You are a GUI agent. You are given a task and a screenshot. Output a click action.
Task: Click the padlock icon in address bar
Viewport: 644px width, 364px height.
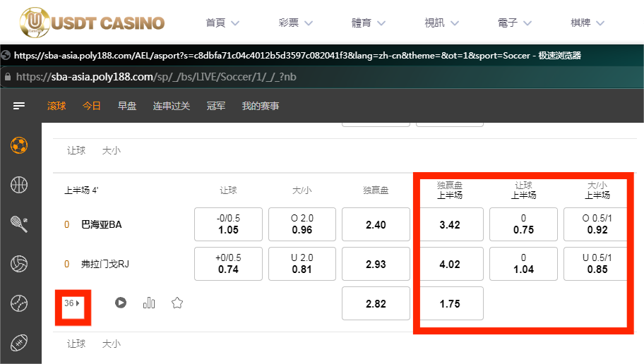coord(7,77)
